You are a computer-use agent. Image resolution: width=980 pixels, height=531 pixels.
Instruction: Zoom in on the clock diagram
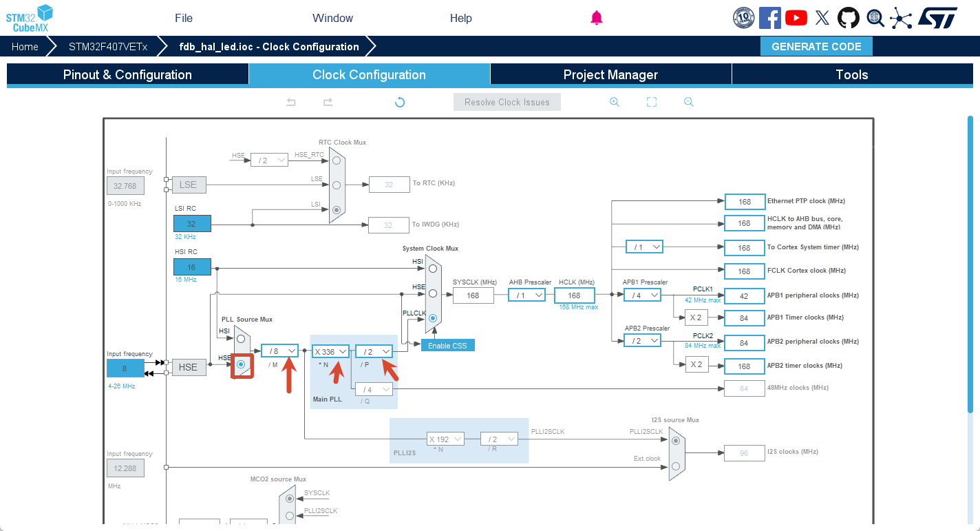(x=615, y=102)
